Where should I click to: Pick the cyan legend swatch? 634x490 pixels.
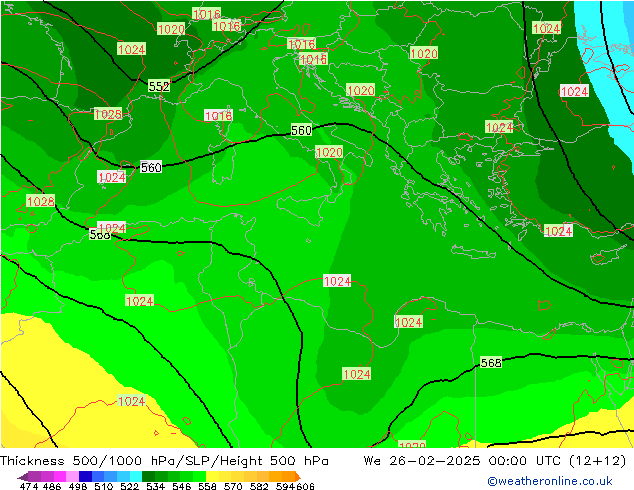(x=136, y=476)
